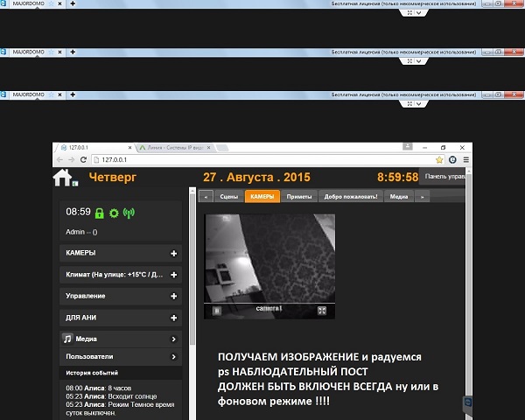525x420 pixels.
Task: Reload the 127.0.0.1 page
Action: (x=83, y=160)
